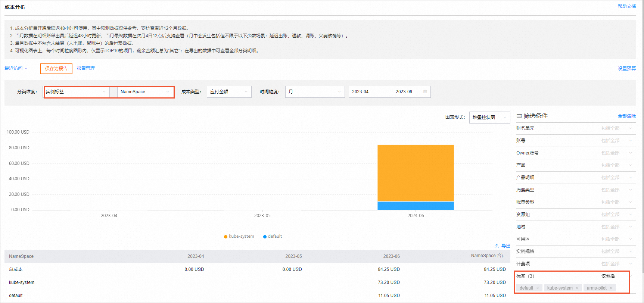This screenshot has height=303, width=644.
Task: Click the blue default bar segment
Action: (x=416, y=206)
